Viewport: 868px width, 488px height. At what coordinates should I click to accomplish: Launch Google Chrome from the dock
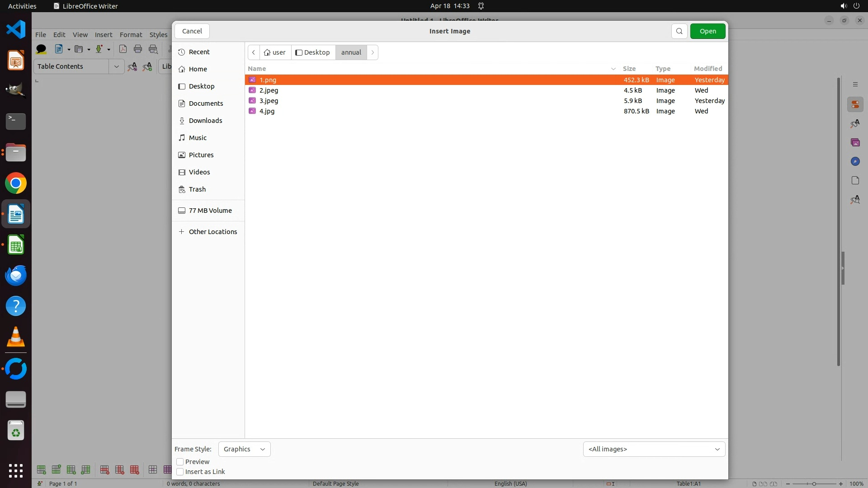click(x=16, y=183)
